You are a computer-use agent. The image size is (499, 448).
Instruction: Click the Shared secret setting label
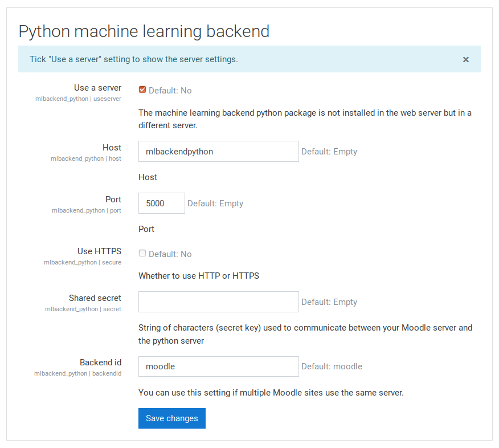(x=95, y=298)
